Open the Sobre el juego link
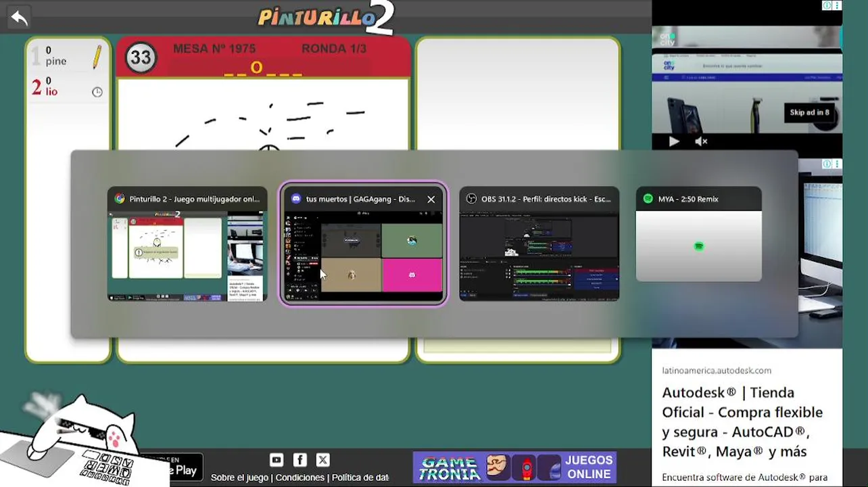868x487 pixels. pyautogui.click(x=239, y=478)
